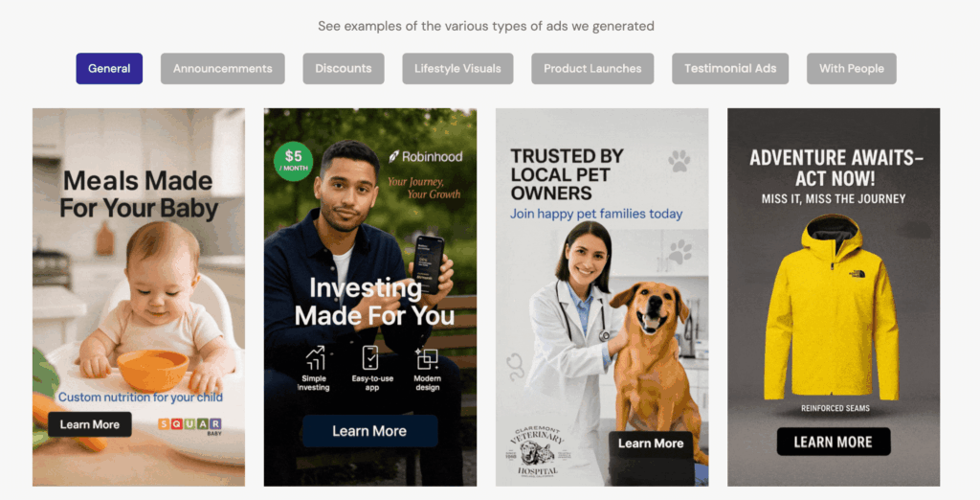This screenshot has width=980, height=500.
Task: Select the Product Launches tab
Action: (x=592, y=68)
